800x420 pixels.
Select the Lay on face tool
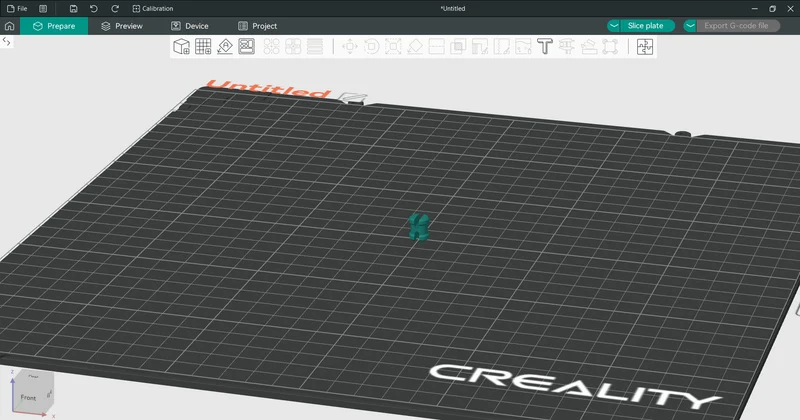coord(415,46)
